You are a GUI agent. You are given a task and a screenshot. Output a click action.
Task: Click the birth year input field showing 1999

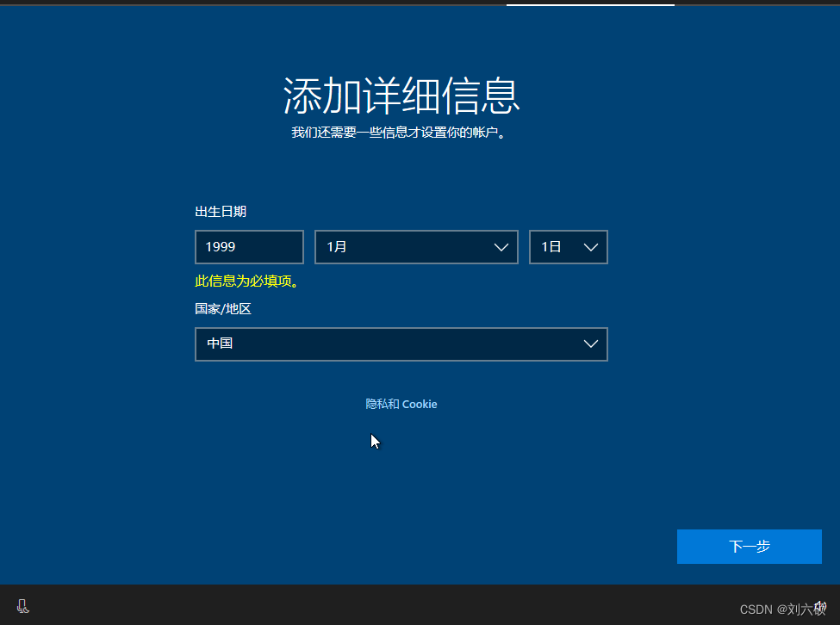point(249,247)
